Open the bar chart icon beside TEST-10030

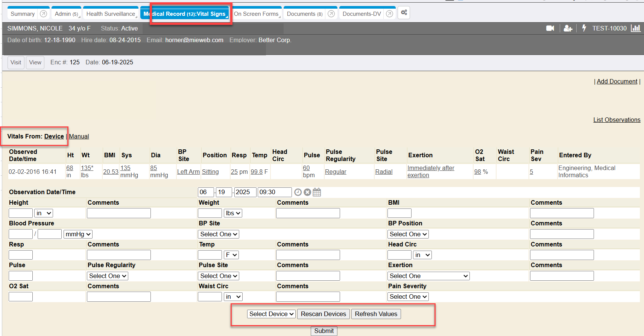[635, 28]
